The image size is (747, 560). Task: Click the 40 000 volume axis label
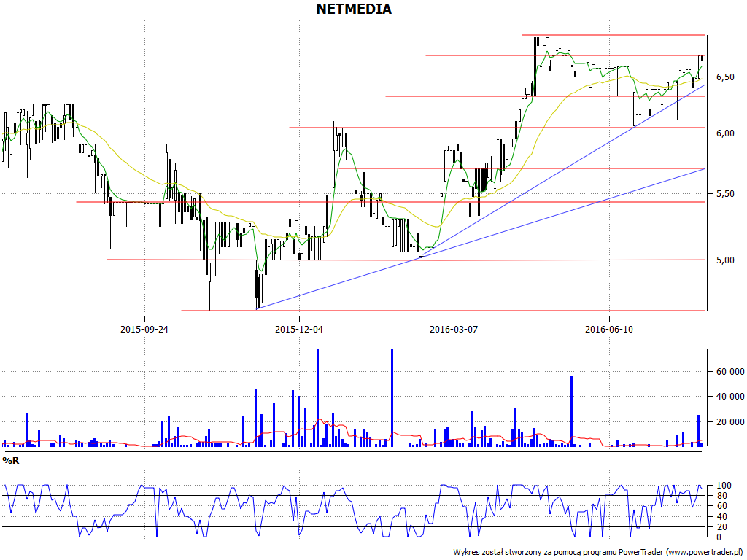point(729,396)
